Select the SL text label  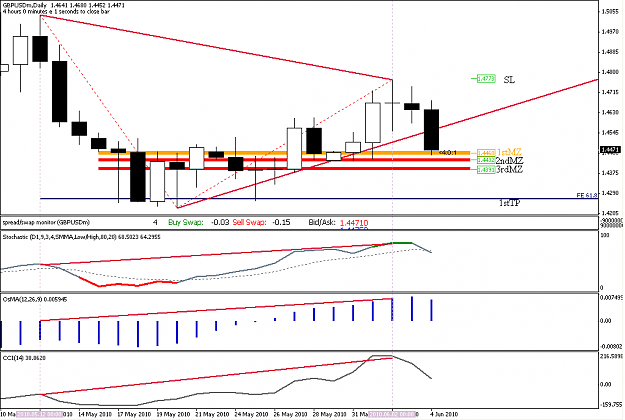[x=509, y=80]
